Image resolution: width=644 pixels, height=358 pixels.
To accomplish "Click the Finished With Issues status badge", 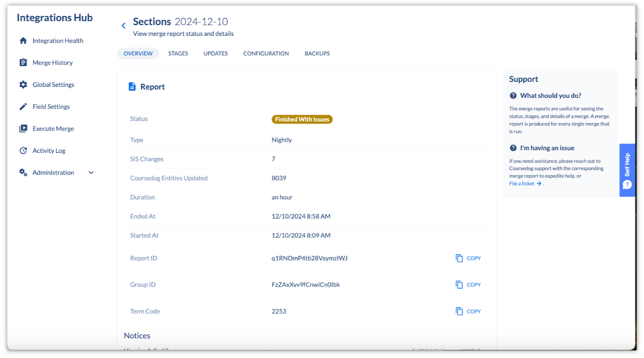I will 302,119.
